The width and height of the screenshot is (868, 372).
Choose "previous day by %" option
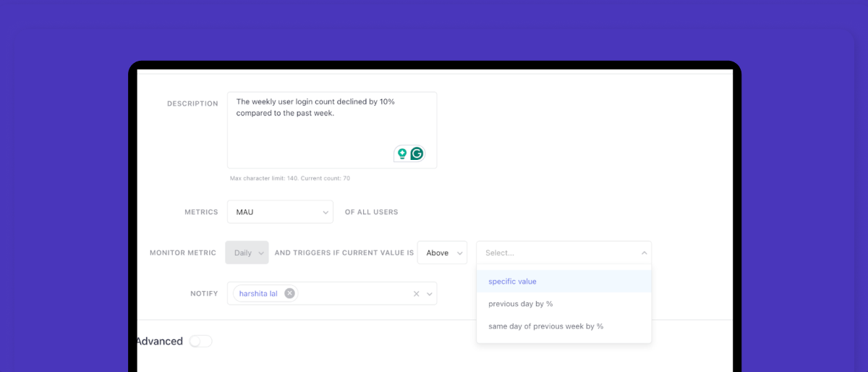(520, 304)
